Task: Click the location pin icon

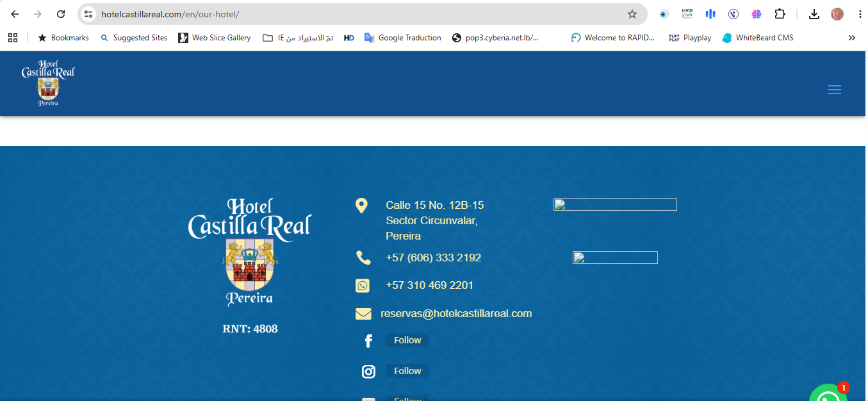Action: click(361, 206)
